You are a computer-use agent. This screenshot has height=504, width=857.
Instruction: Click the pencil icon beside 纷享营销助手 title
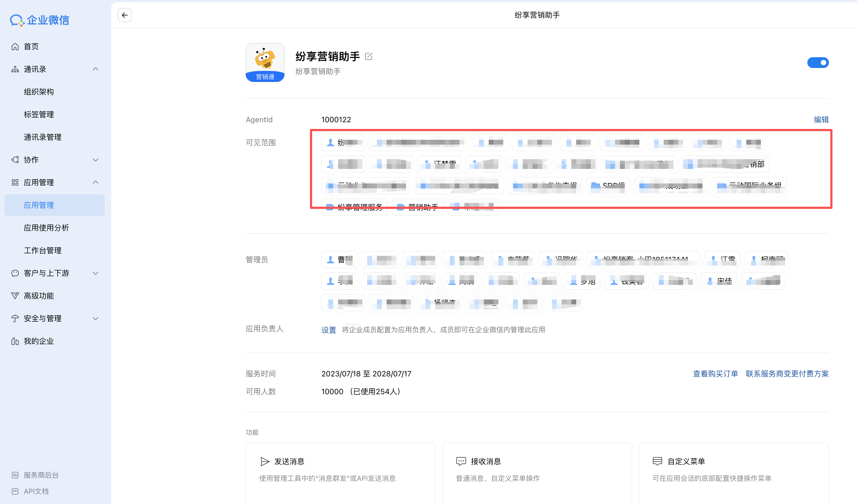tap(368, 56)
